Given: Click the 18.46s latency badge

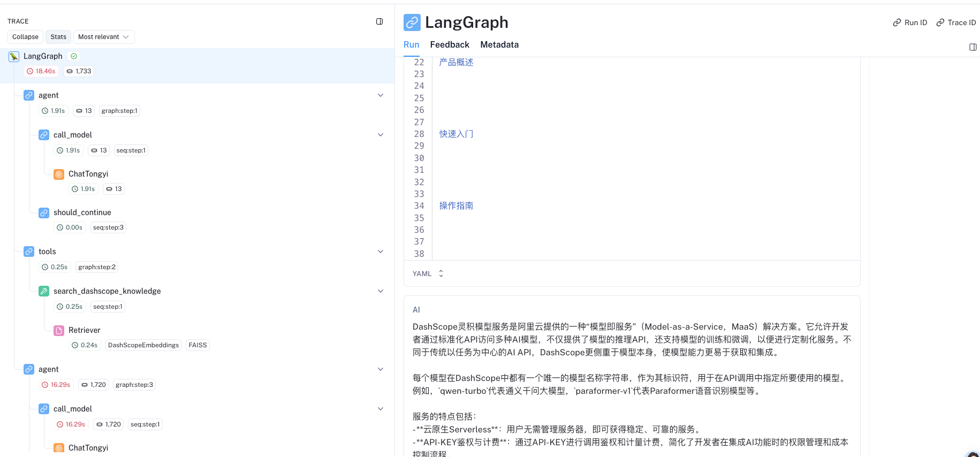Looking at the screenshot, I should pyautogui.click(x=41, y=71).
